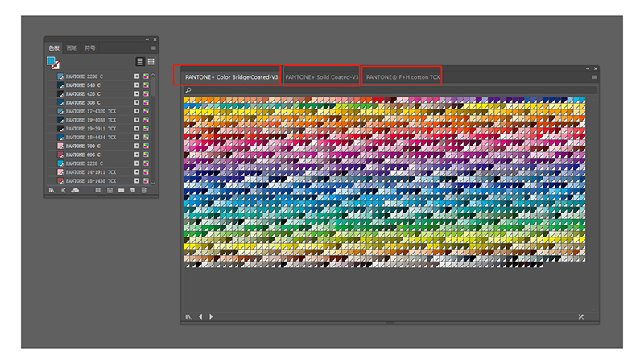Open the 色板 panel flyout menu
Image resolution: width=644 pixels, height=359 pixels.
[x=152, y=47]
